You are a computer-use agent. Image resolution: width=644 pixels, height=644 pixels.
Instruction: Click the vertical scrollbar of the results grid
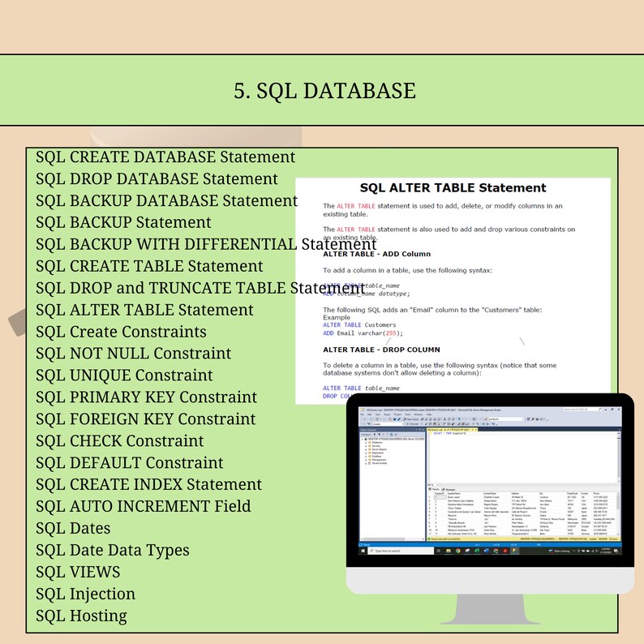(x=618, y=513)
